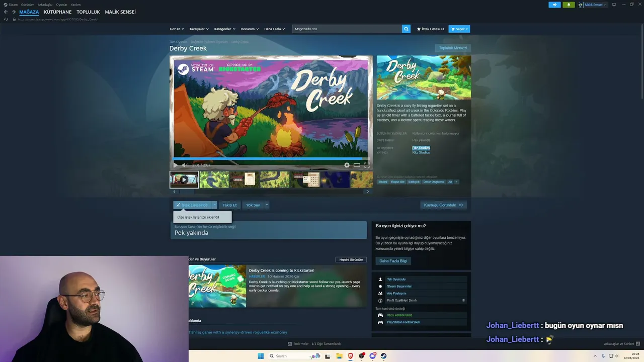Open the Yardım menu

tap(75, 5)
